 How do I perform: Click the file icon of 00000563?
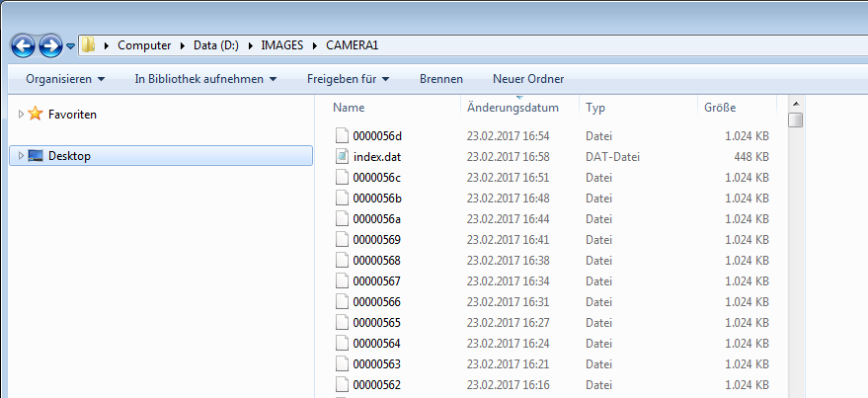pyautogui.click(x=343, y=364)
